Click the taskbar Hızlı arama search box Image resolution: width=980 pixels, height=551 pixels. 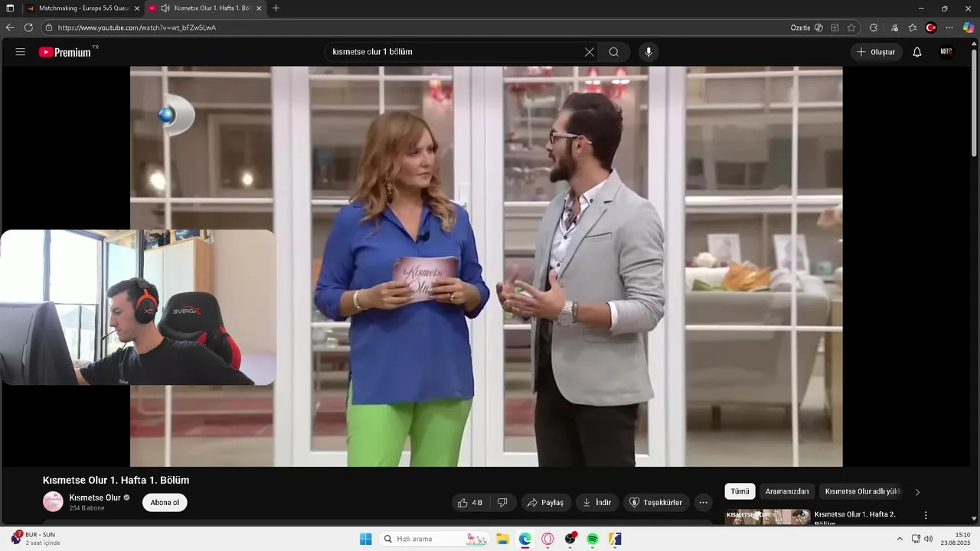435,539
